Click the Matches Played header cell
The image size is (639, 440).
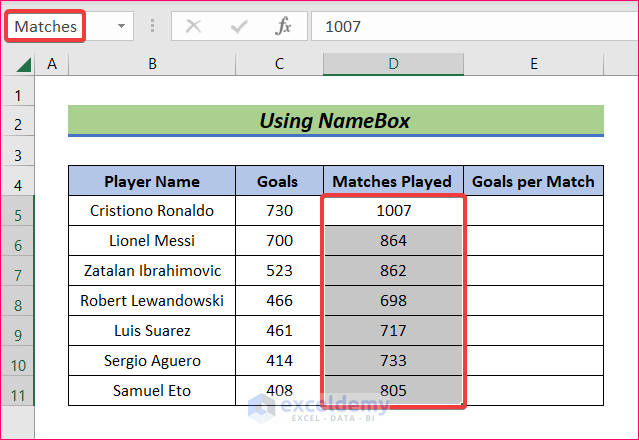[392, 181]
